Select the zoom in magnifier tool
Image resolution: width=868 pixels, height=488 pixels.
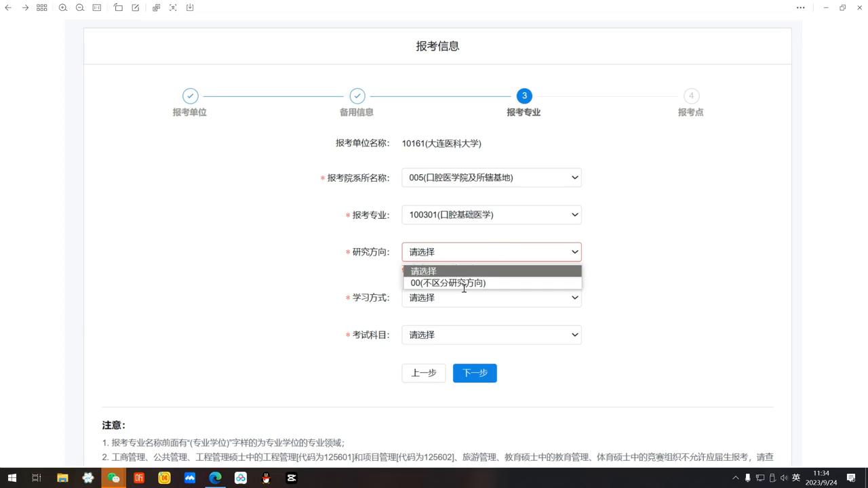tap(62, 8)
